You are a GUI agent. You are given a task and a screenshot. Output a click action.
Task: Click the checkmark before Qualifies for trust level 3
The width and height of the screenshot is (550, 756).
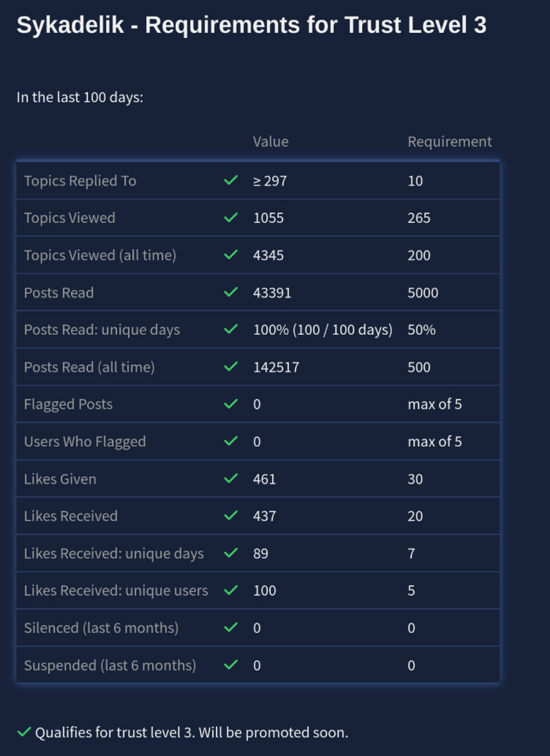pos(24,732)
